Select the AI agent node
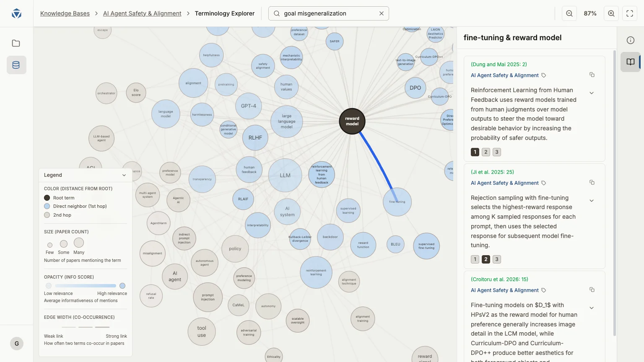644x362 pixels. (175, 277)
